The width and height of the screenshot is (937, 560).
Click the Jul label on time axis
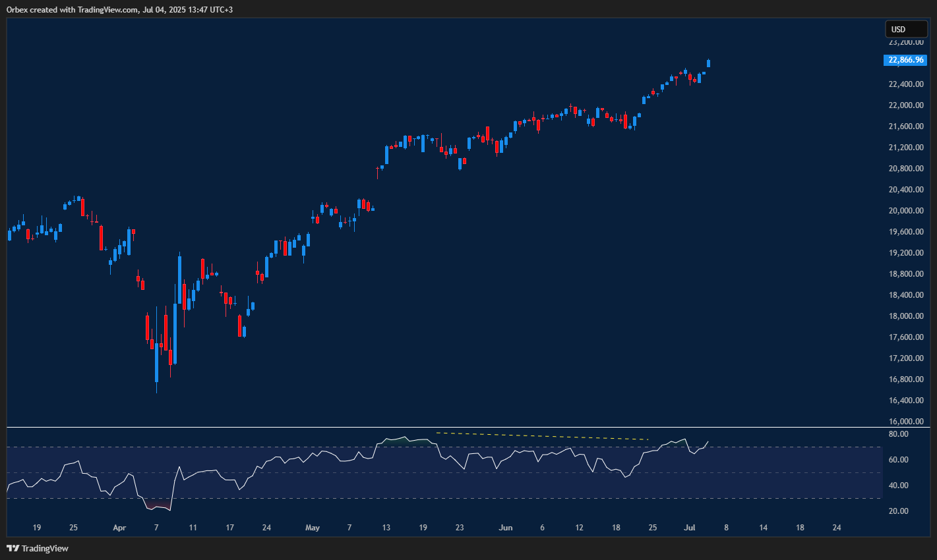pos(690,528)
